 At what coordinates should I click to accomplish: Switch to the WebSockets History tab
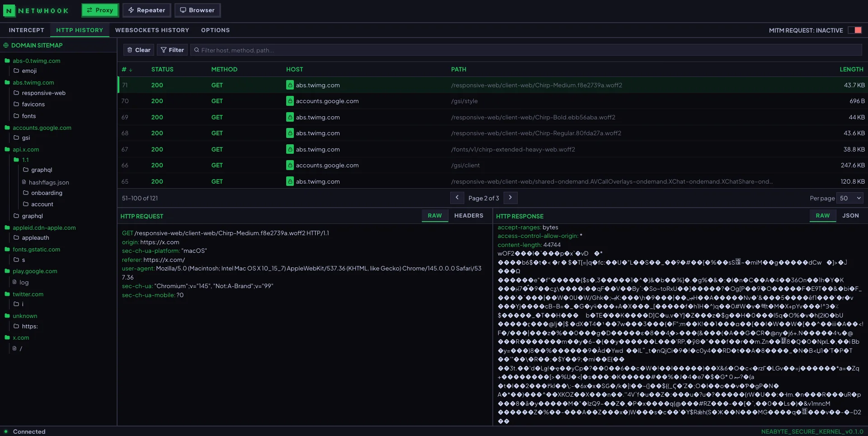pyautogui.click(x=152, y=30)
